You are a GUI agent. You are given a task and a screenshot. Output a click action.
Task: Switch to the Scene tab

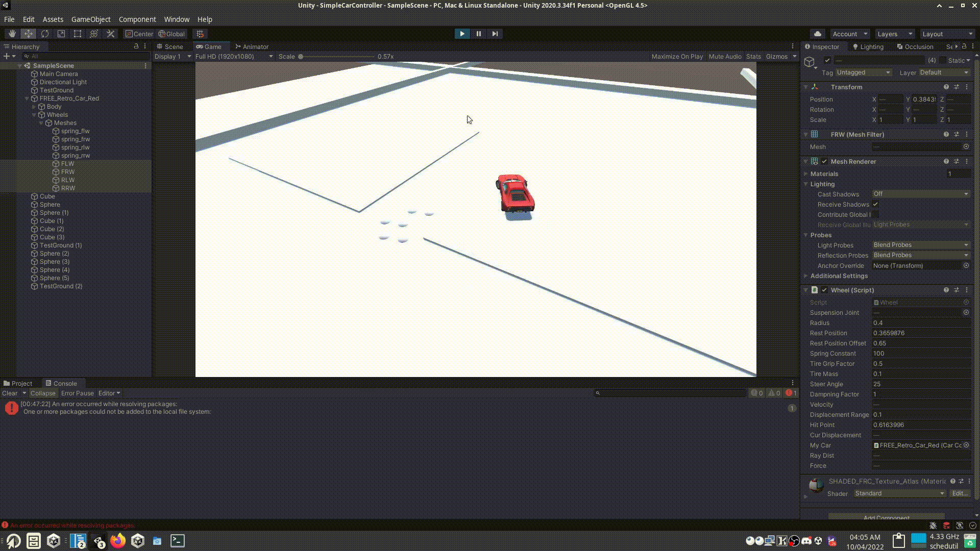(170, 46)
